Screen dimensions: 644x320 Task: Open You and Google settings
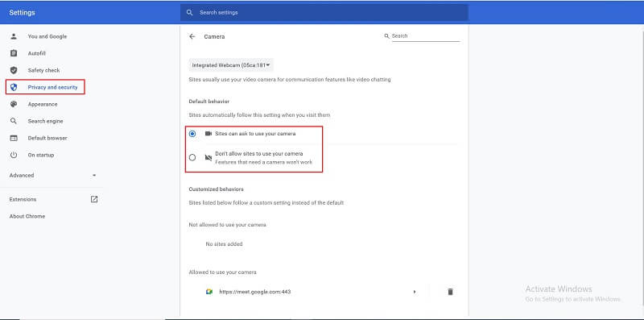(47, 36)
